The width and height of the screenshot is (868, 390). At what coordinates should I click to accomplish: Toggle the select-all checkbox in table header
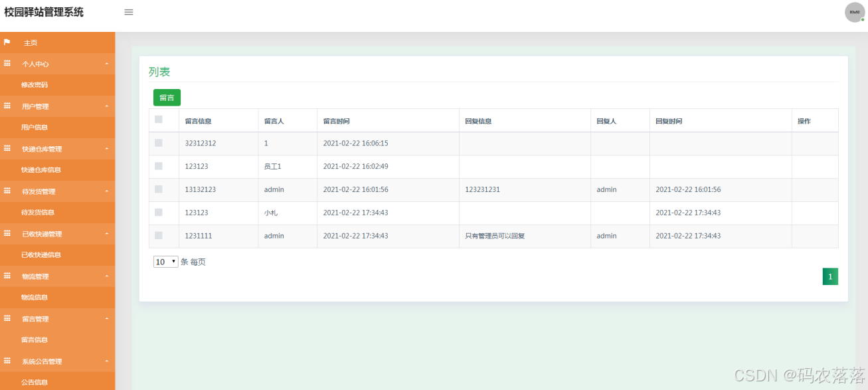pos(158,120)
